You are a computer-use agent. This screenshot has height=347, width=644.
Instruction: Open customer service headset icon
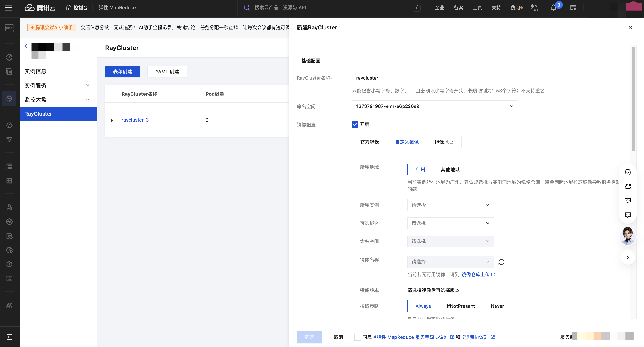click(x=628, y=172)
